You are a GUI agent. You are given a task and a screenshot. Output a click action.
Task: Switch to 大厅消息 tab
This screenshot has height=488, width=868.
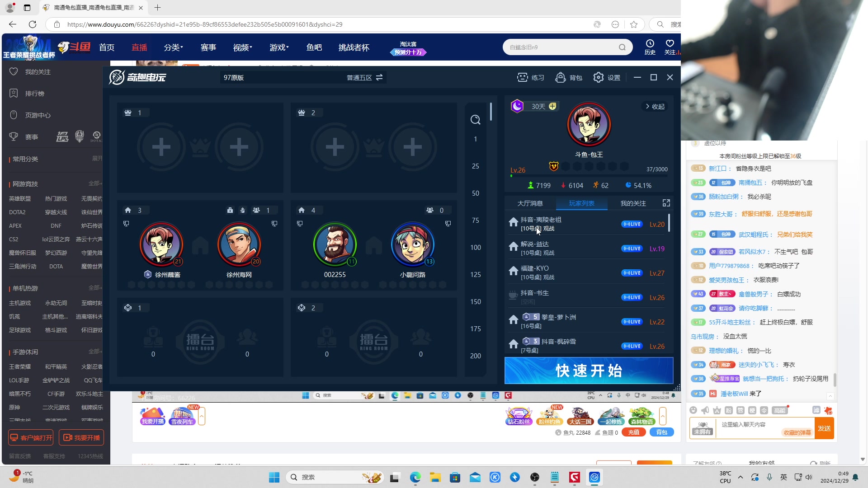point(530,203)
